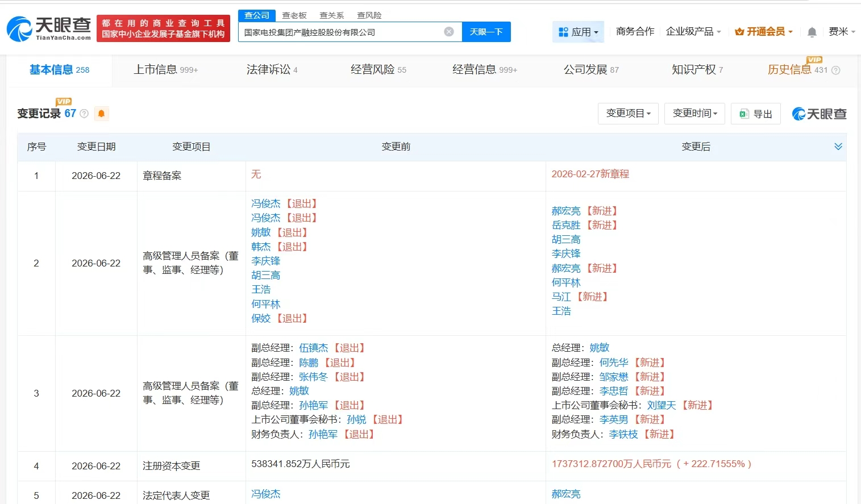Open the 应用 apps dropdown
861x504 pixels.
pyautogui.click(x=578, y=32)
